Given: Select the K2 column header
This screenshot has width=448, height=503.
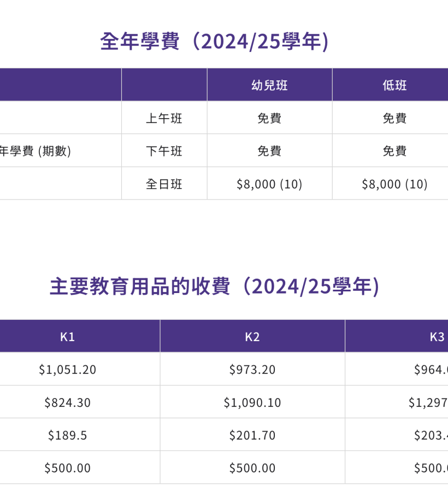Looking at the screenshot, I should point(252,337).
